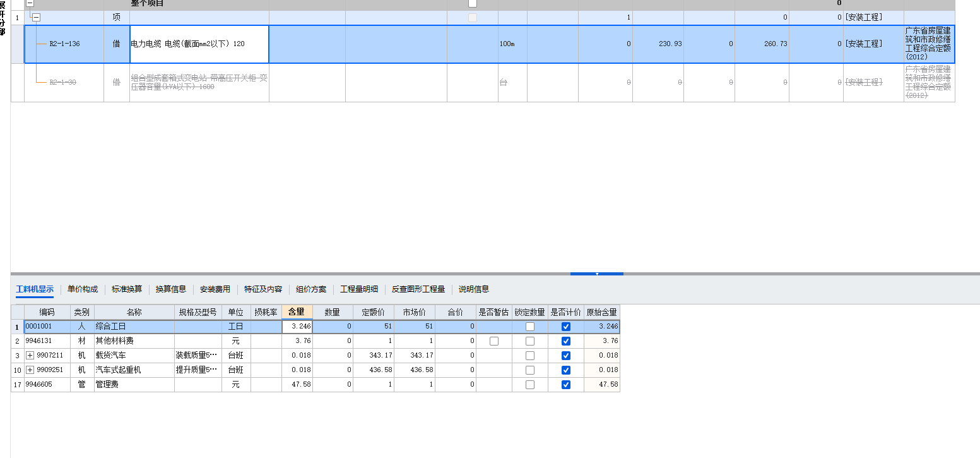Click the 广东省房屋建筑 quota cell in R2-1-136 row
The height and width of the screenshot is (458, 980).
[929, 44]
